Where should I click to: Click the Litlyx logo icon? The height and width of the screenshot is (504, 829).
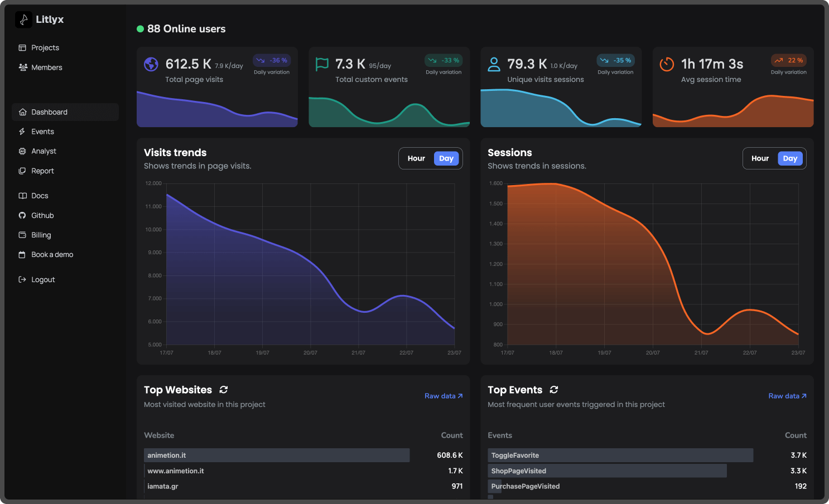[x=23, y=20]
